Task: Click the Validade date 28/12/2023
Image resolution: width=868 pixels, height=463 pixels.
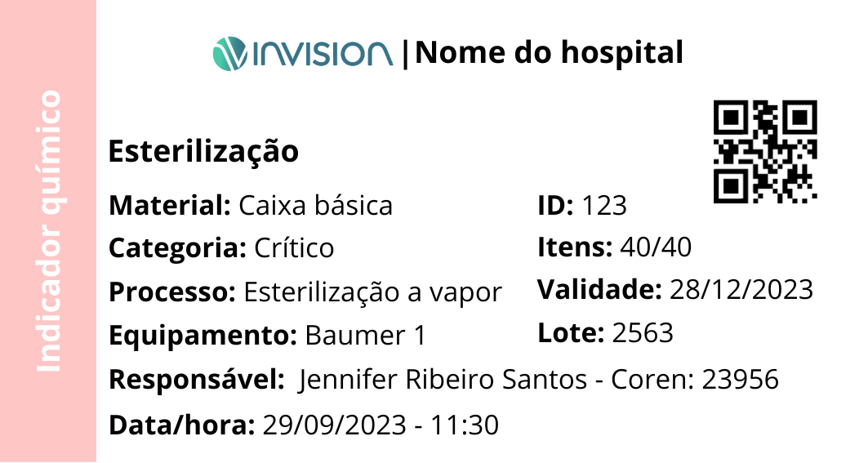Action: click(741, 289)
